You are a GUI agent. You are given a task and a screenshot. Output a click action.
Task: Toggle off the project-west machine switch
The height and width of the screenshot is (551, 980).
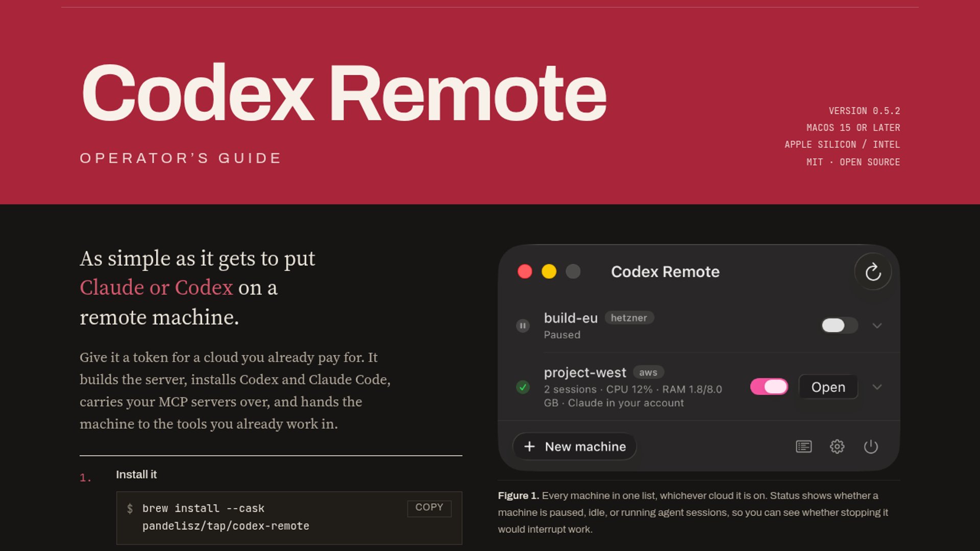coord(769,387)
